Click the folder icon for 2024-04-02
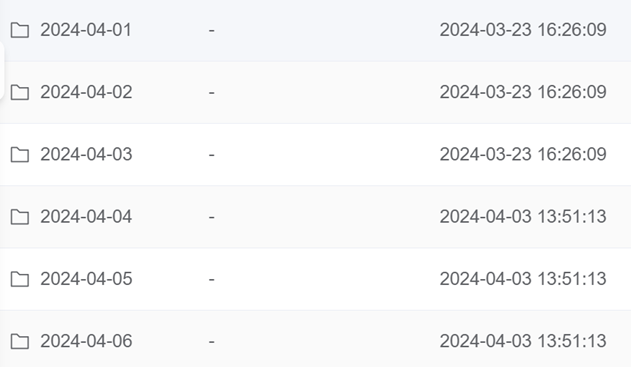631x367 pixels. [x=20, y=93]
